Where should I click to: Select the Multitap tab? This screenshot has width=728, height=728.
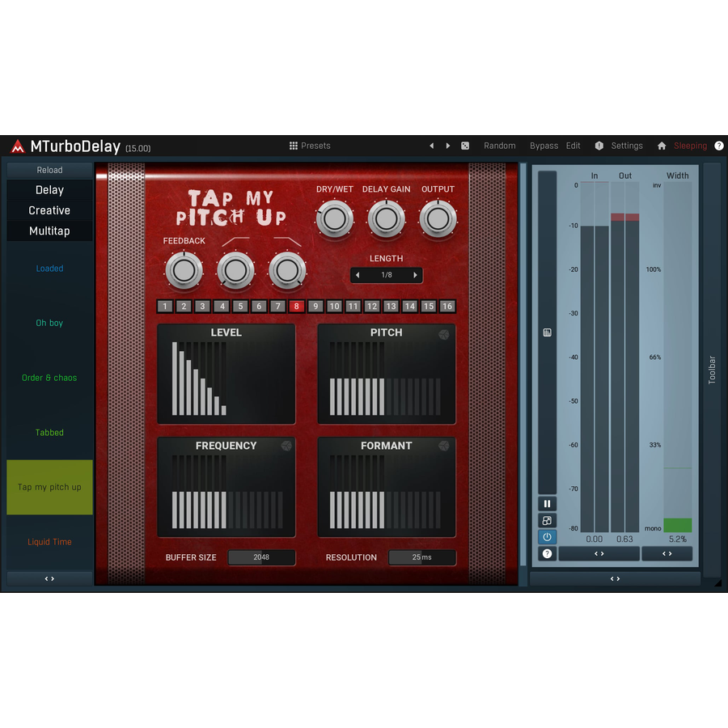point(49,231)
